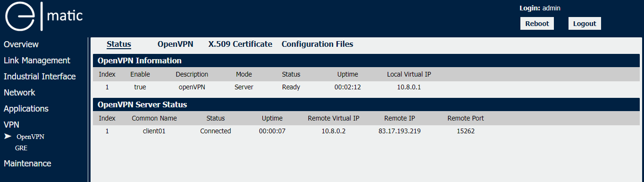The height and width of the screenshot is (182, 644).
Task: Select the GRE submenu item
Action: [21, 148]
